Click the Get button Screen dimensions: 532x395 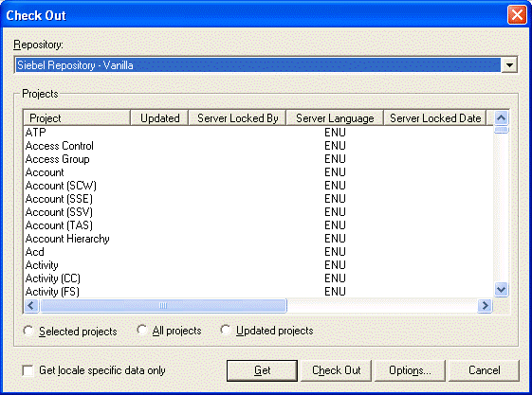[263, 370]
